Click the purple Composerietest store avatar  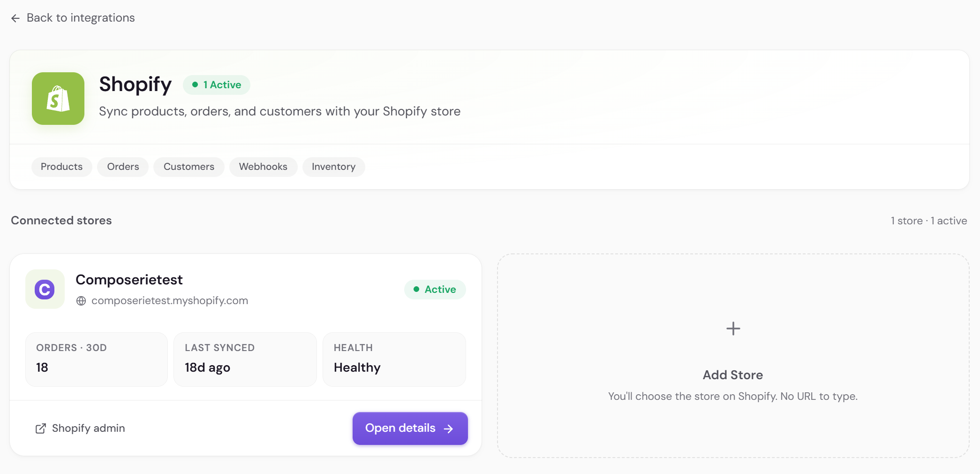click(x=45, y=289)
